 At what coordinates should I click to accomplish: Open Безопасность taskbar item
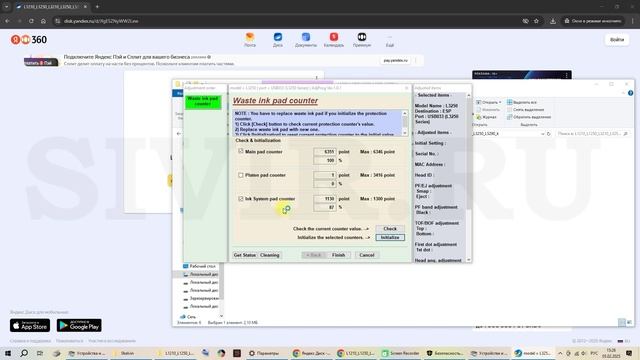point(445,353)
